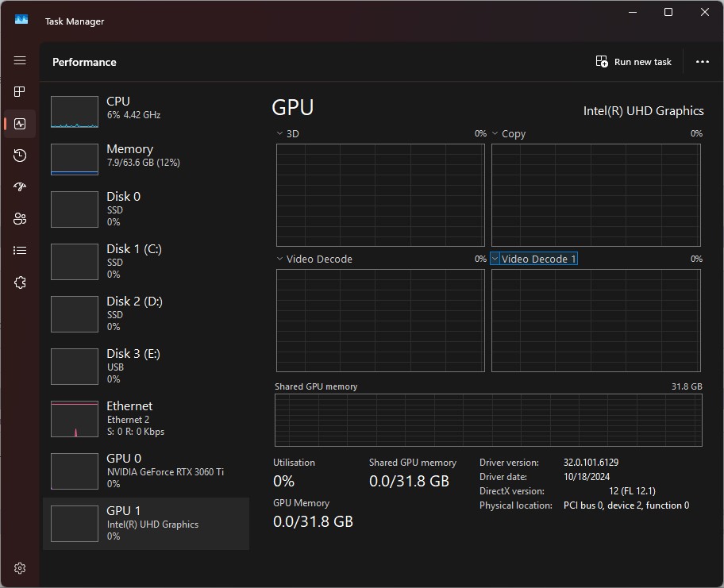
Task: Click the Performance page heading
Action: coord(84,62)
